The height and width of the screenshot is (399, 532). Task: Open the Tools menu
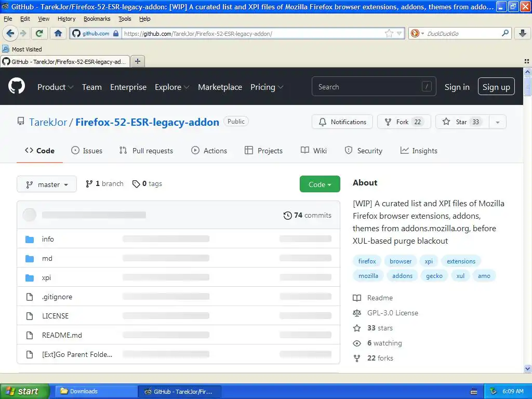(125, 19)
